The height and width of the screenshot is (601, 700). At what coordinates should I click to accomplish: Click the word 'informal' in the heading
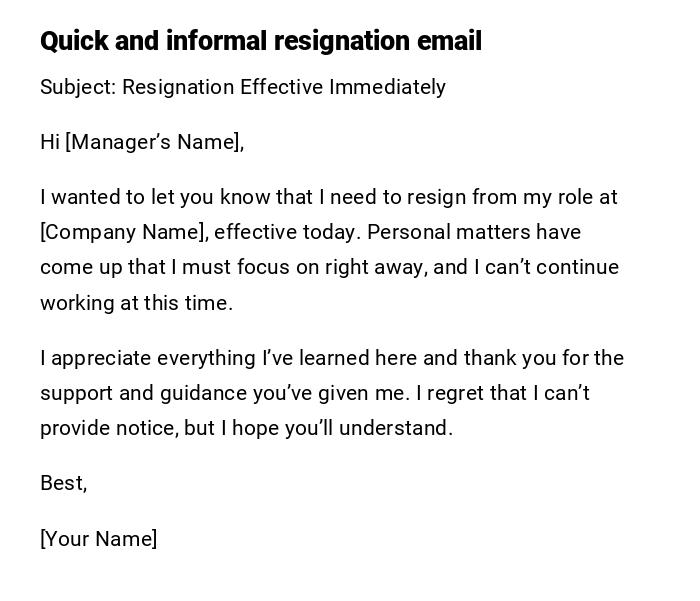217,41
